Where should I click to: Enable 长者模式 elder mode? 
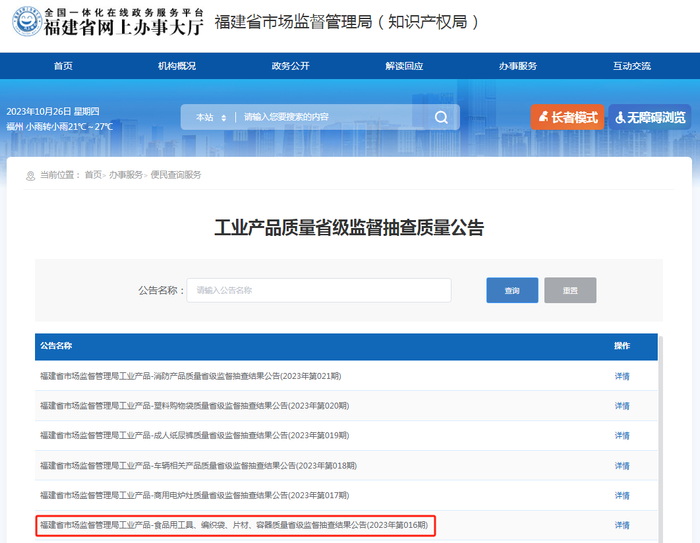567,117
